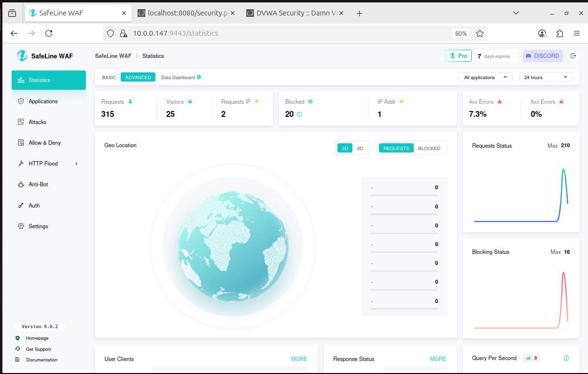Click the browser back arrow
The height and width of the screenshot is (374, 588).
coord(14,33)
